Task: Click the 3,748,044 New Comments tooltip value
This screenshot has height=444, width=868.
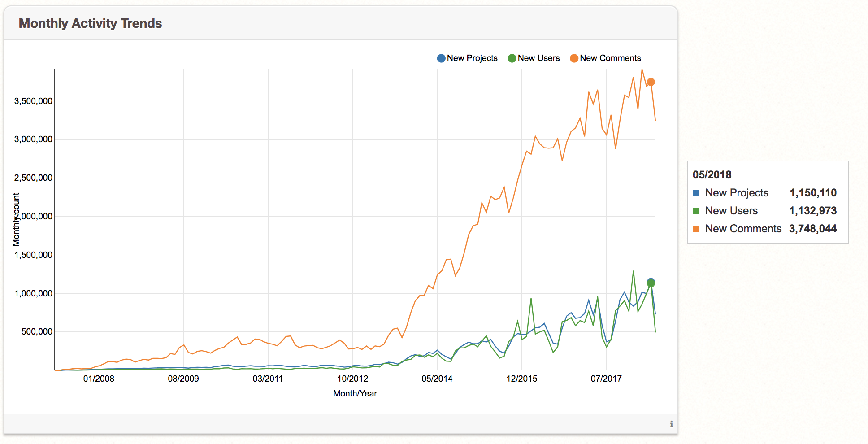Action: coord(812,229)
